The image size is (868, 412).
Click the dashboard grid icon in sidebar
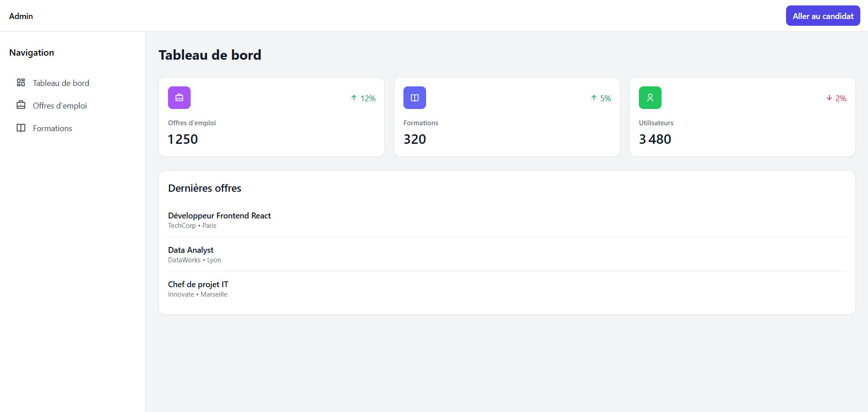21,82
